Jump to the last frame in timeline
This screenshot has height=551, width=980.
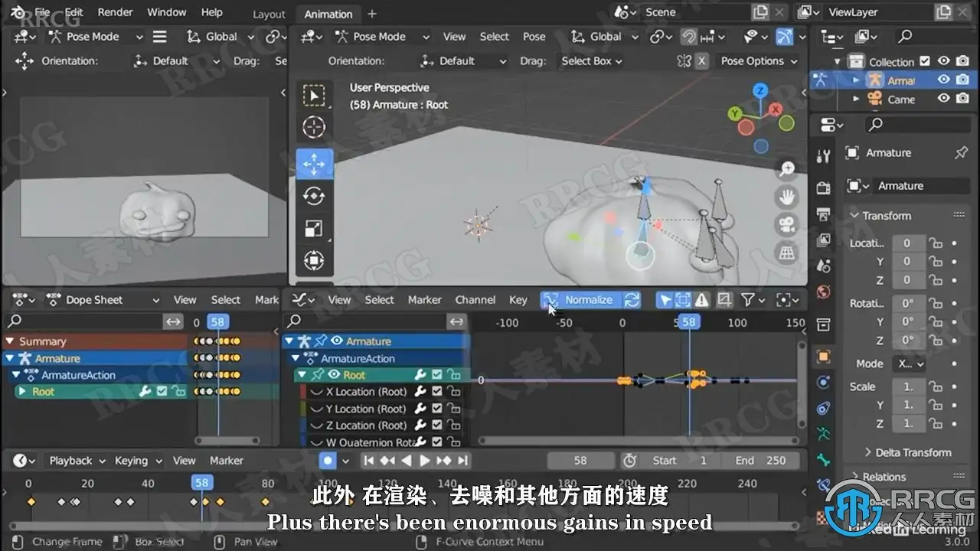(462, 461)
